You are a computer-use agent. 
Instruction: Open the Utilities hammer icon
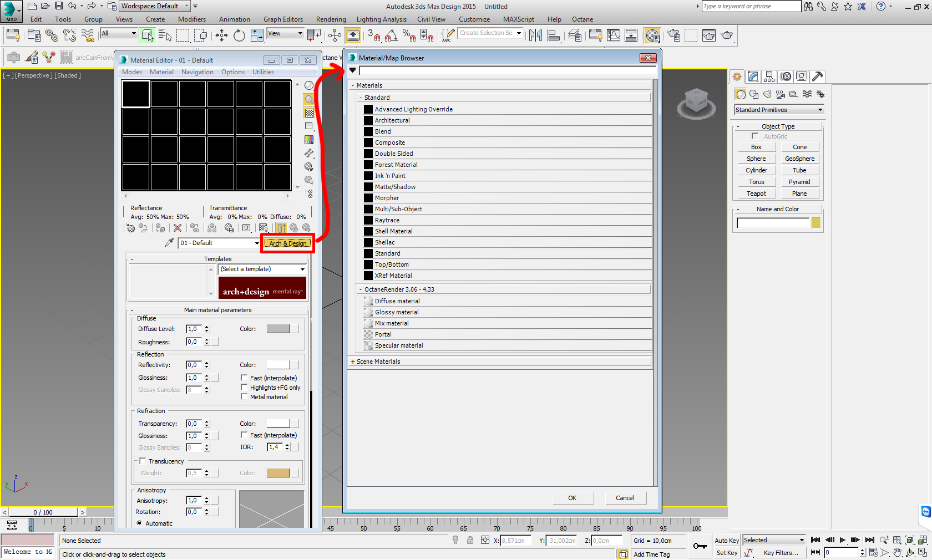[x=817, y=77]
